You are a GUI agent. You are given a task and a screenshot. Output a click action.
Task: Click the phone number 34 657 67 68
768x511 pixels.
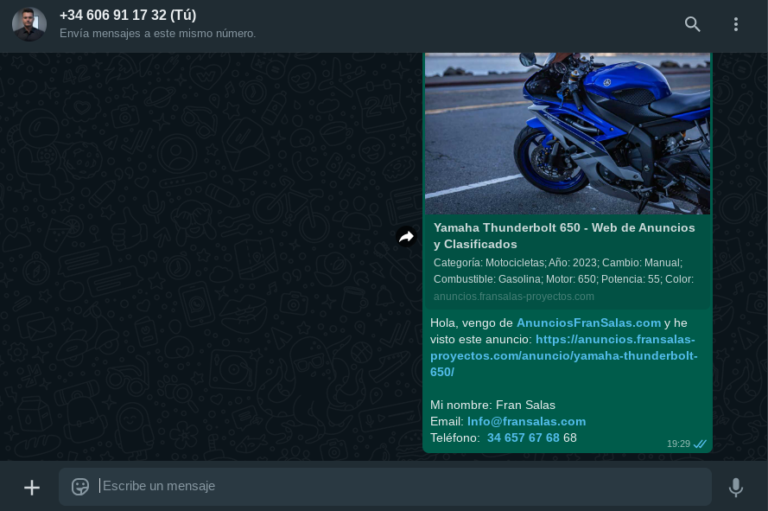[523, 438]
